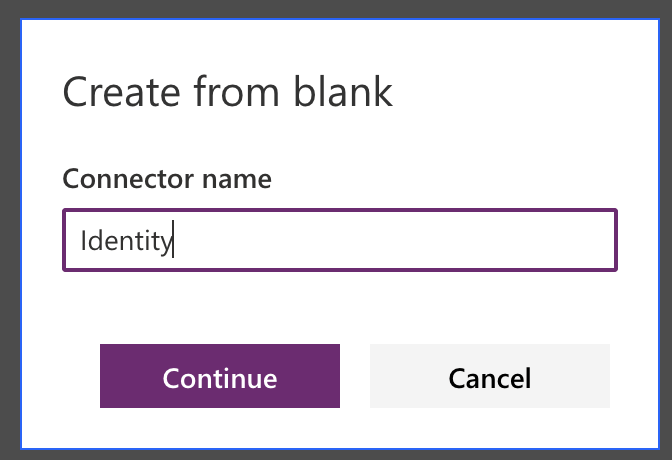672x460 pixels.
Task: Click the word Identity in the field
Action: tap(125, 240)
